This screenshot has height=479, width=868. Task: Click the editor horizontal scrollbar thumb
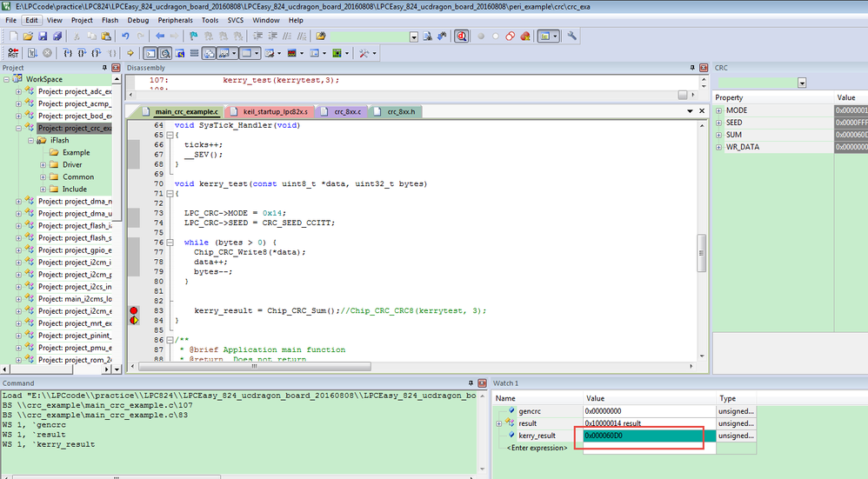click(x=255, y=366)
